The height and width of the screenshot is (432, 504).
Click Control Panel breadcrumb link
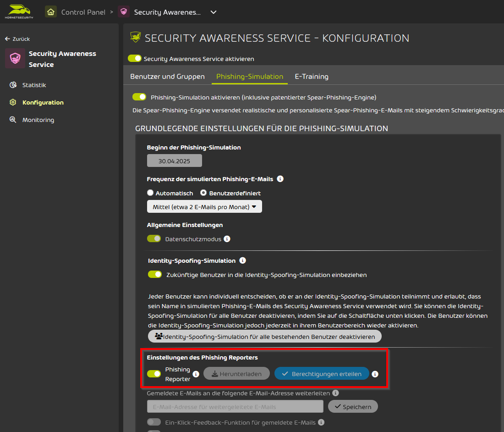(83, 12)
